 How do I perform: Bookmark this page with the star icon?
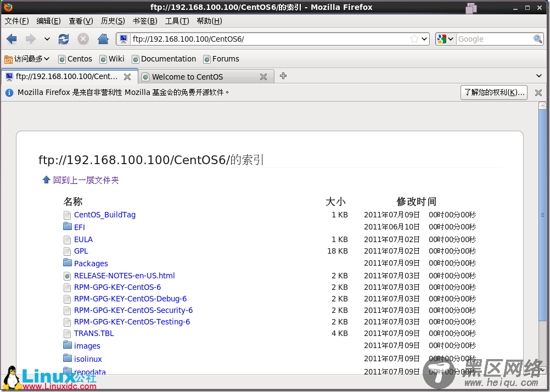[x=414, y=39]
